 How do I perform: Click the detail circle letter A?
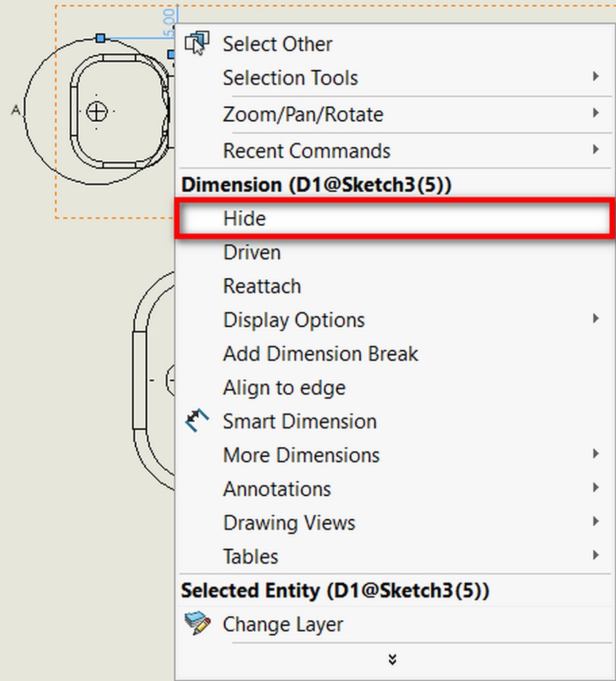(16, 110)
